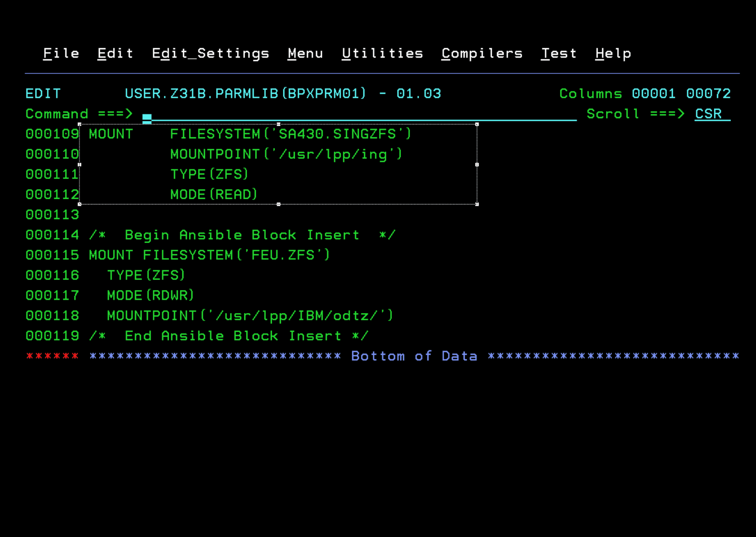Screen dimensions: 756x537
Task: Click the Bottom of Data marker line
Action: 414,356
